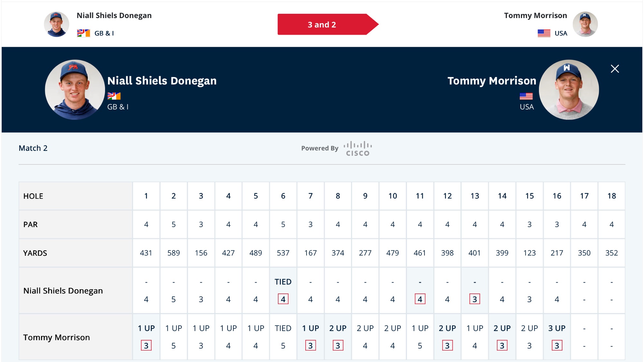Image resolution: width=644 pixels, height=362 pixels.
Task: Click the red '3 and 2' result banner
Action: pos(328,24)
